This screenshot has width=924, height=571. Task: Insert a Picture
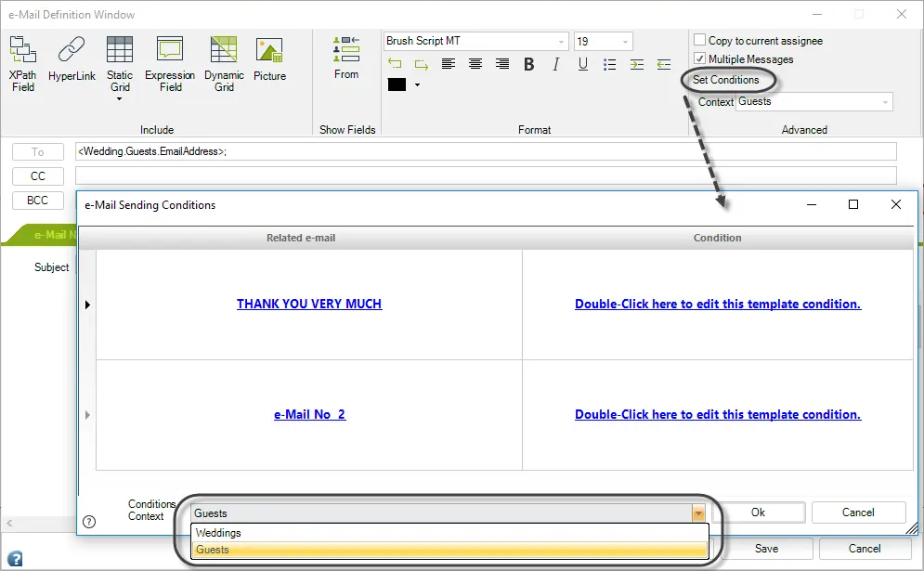(x=269, y=58)
